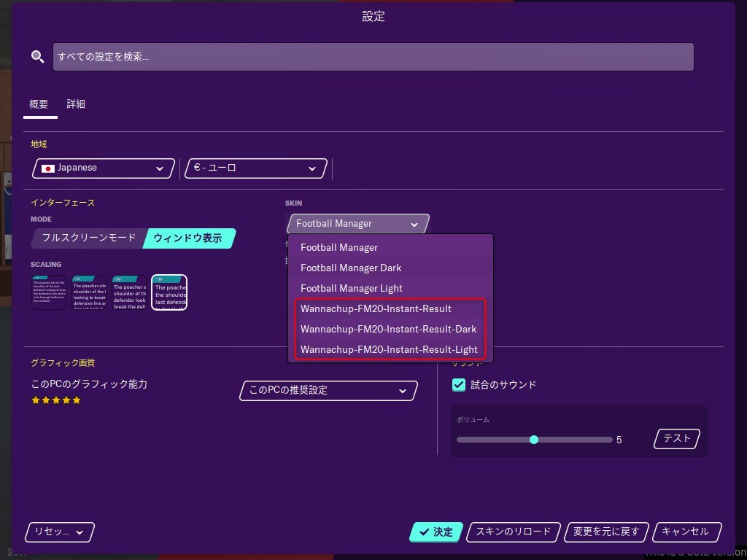Click the SKIN label
Image resolution: width=747 pixels, height=560 pixels.
293,203
